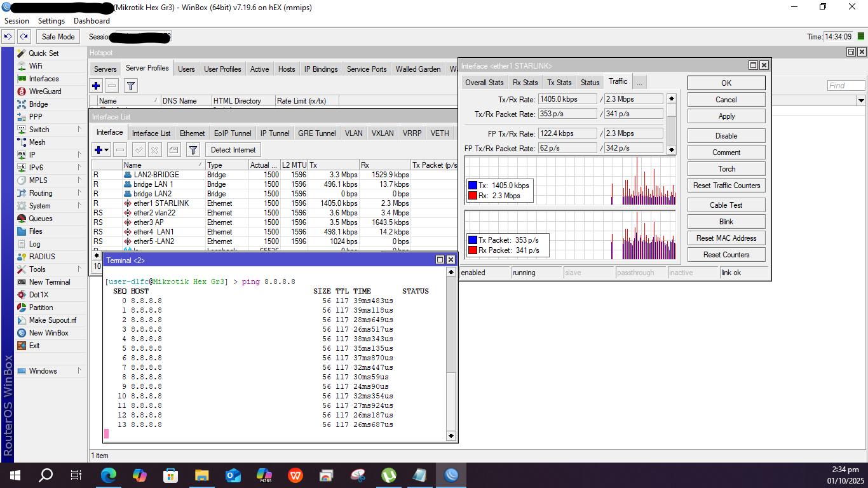Switch to Server Profiles tab

coord(147,69)
